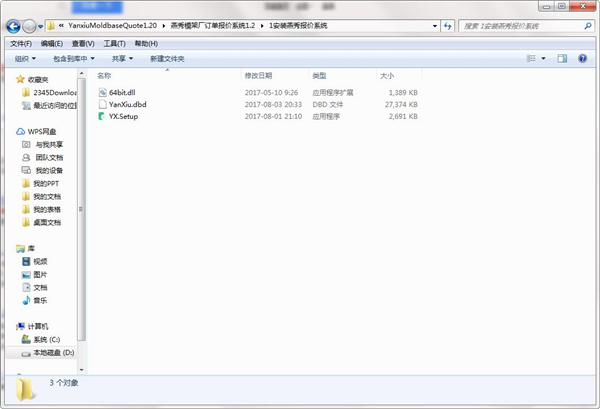
Task: Open 我的PPT folder under WPS网盘
Action: tap(47, 183)
